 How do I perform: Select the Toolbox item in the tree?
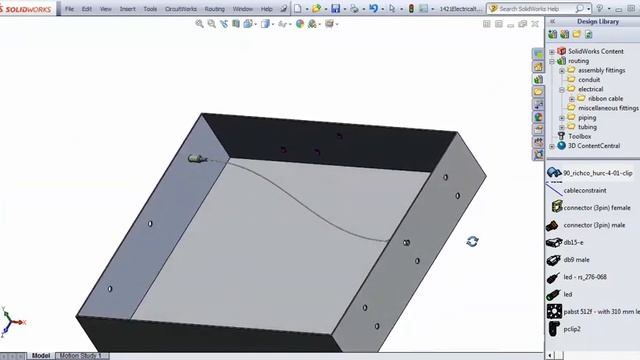(580, 136)
